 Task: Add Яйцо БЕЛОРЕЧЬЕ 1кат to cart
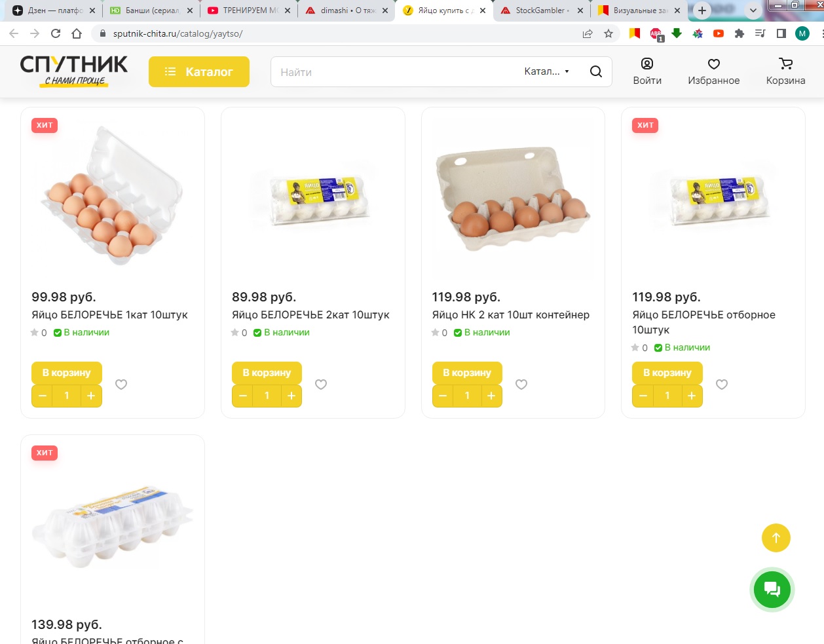click(67, 373)
